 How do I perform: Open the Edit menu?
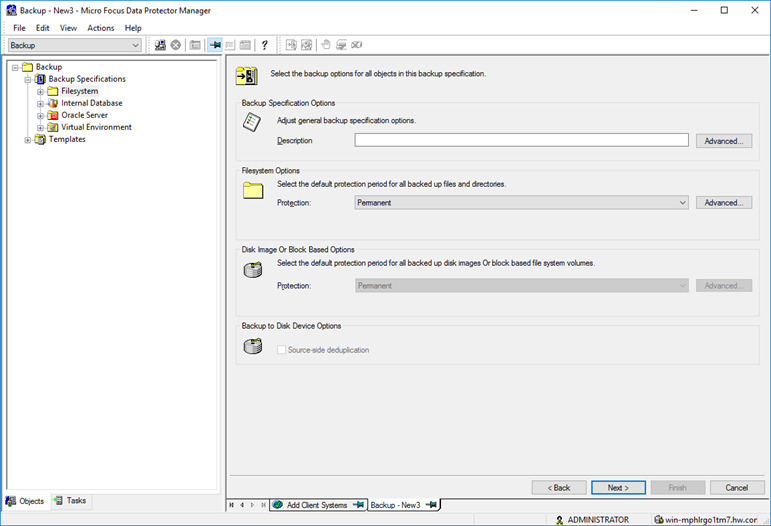(43, 28)
